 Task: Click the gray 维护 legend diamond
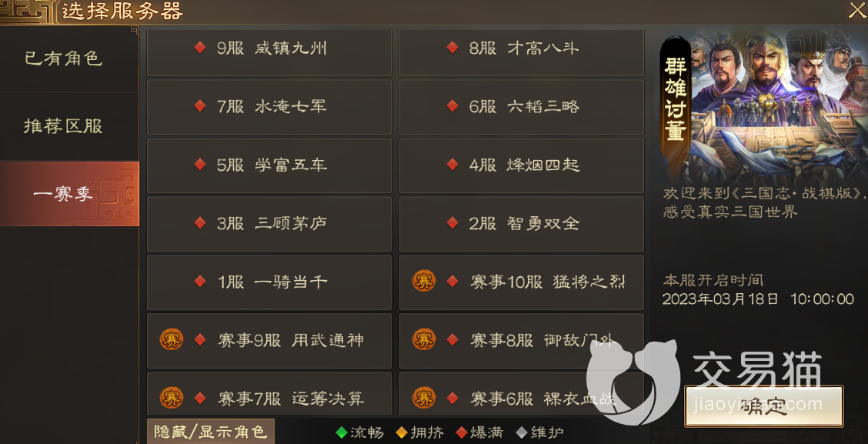click(522, 432)
